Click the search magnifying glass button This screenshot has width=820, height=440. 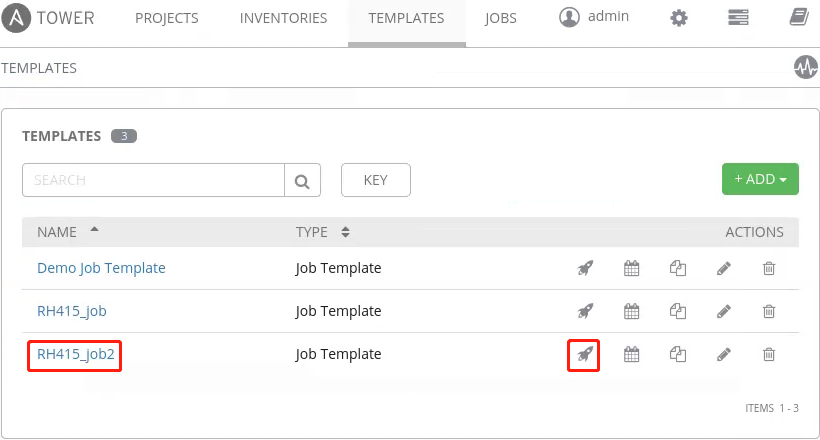coord(302,181)
